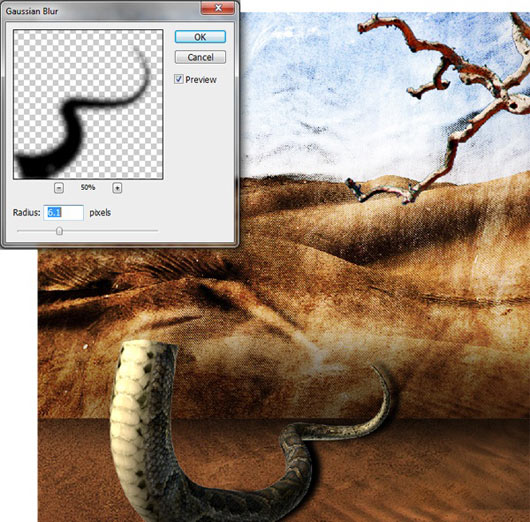Click the Preview checkbox label text
This screenshot has height=522, width=530.
pyautogui.click(x=201, y=79)
